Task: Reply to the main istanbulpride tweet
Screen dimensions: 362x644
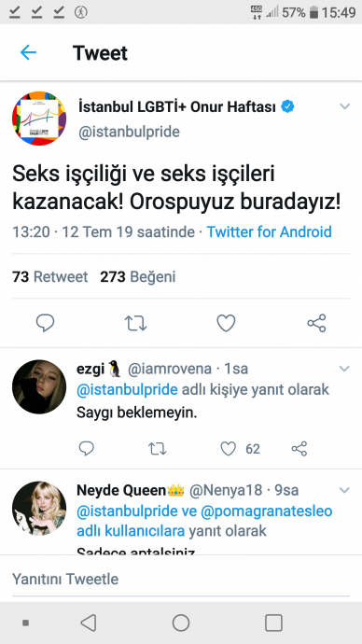Action: tap(45, 323)
